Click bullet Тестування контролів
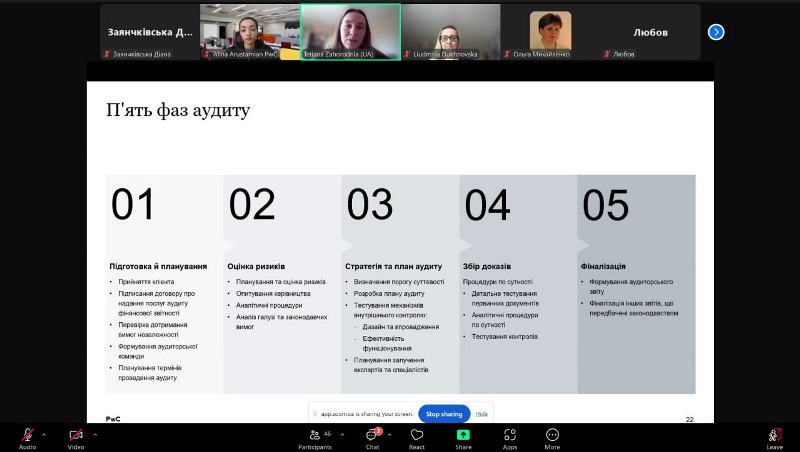Screen dimensions: 800x452 click(x=505, y=337)
